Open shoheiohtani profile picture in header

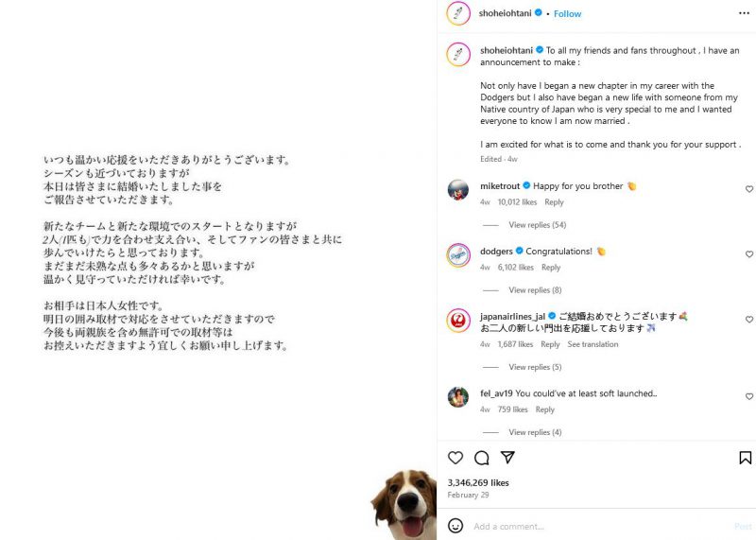point(458,13)
